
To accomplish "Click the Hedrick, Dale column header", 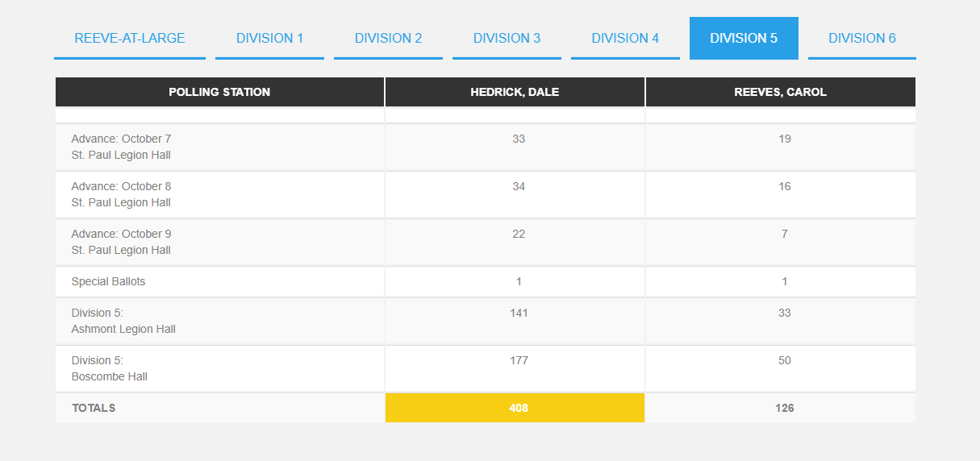I will (515, 92).
